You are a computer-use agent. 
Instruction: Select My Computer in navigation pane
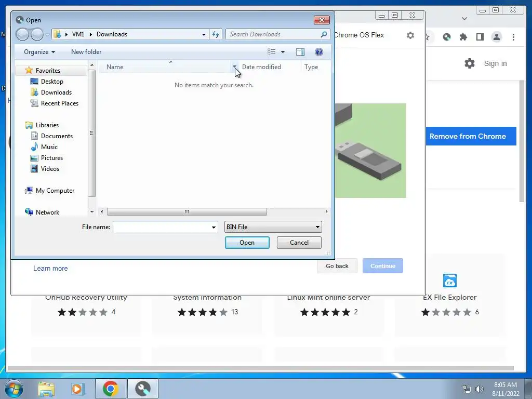click(x=55, y=191)
